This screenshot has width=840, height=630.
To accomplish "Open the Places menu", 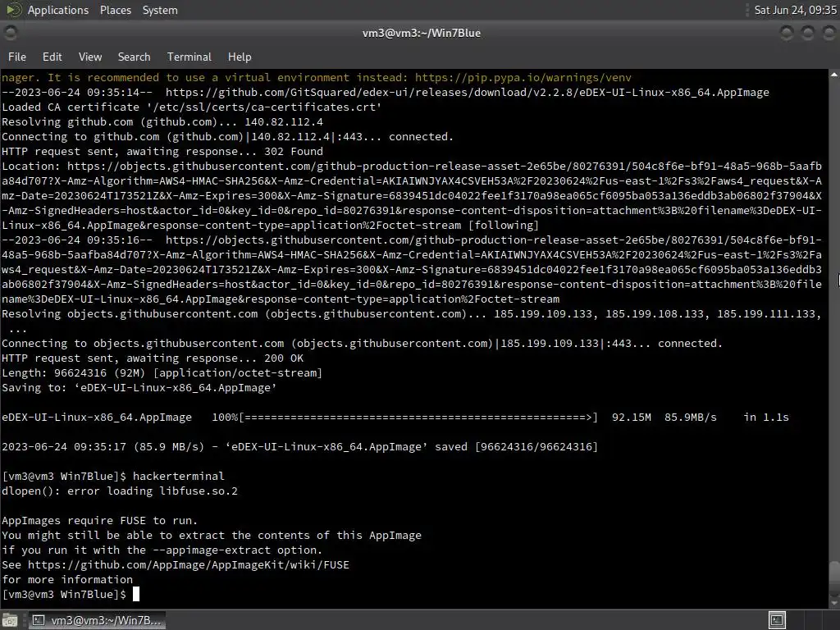I will click(115, 10).
